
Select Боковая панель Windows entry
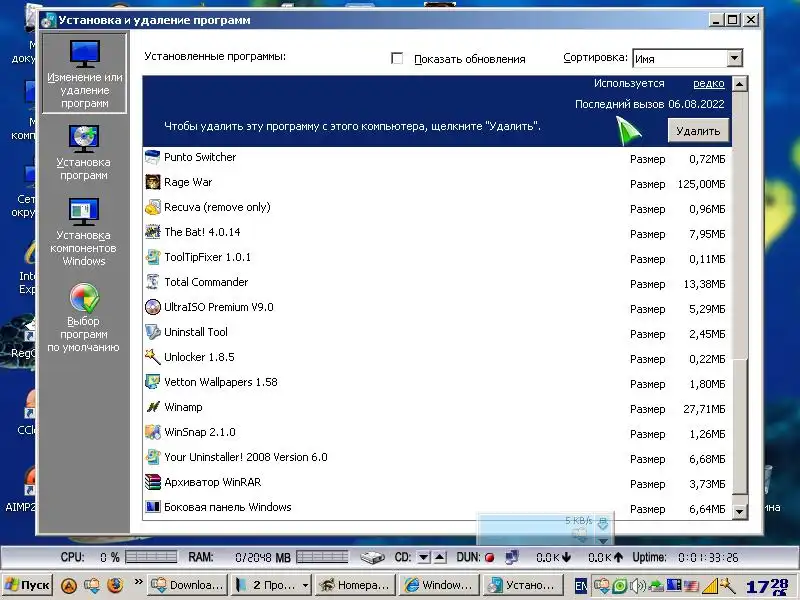coord(228,507)
